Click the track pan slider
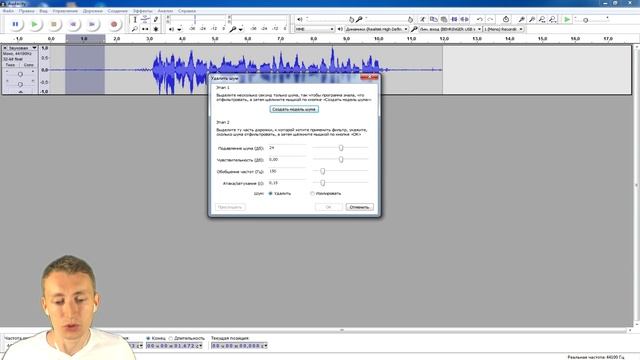640x360 pixels. (x=20, y=84)
